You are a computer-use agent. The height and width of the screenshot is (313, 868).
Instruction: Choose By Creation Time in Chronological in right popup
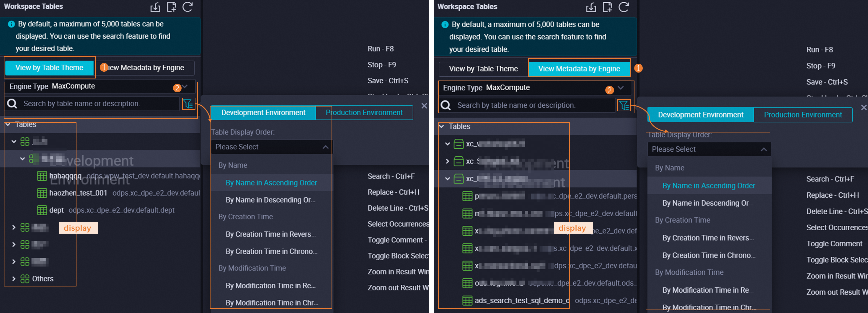[x=708, y=255]
